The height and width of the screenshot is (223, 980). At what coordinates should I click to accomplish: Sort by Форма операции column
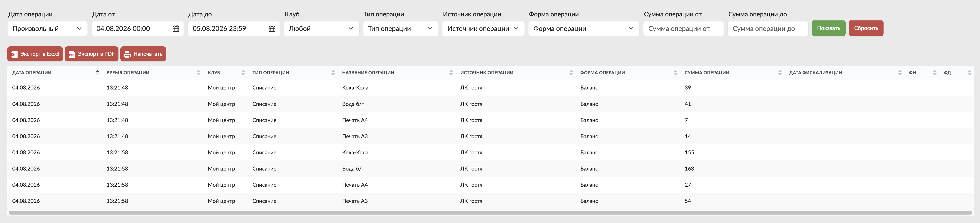pos(675,73)
